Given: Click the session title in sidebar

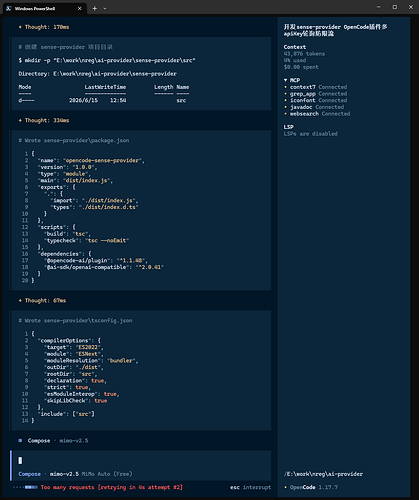Looking at the screenshot, I should (x=335, y=30).
